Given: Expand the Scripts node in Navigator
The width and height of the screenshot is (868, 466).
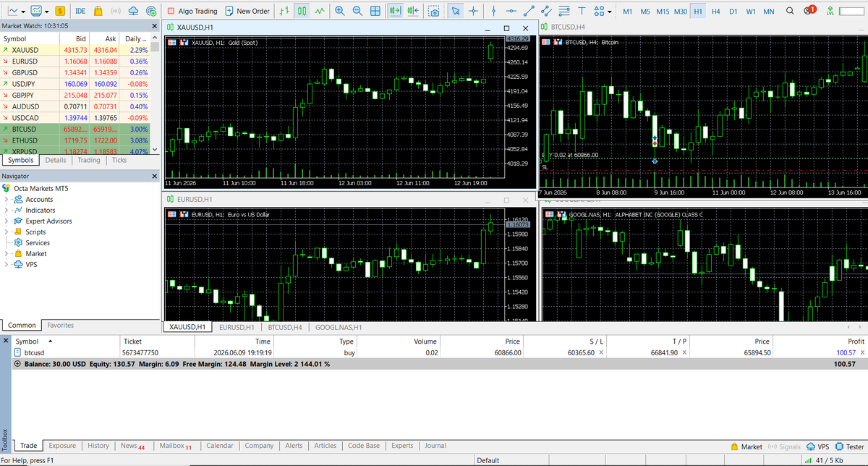Looking at the screenshot, I should pyautogui.click(x=7, y=232).
